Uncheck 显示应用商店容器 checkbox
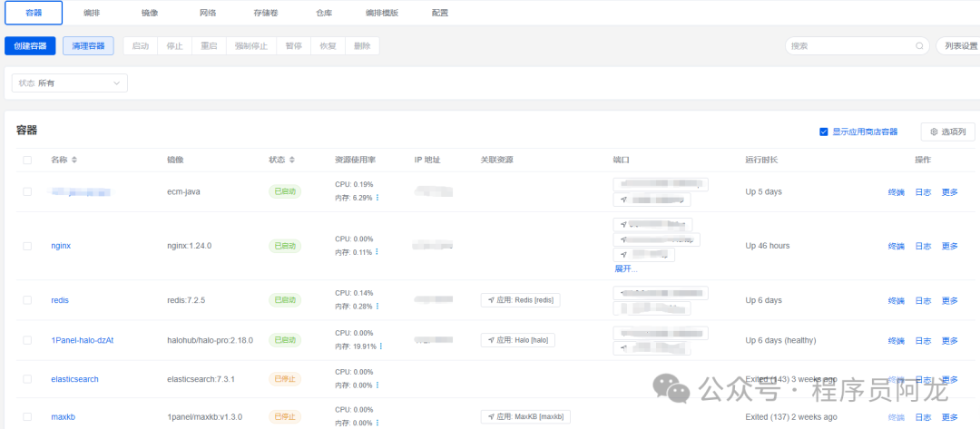Screen dimensions: 980x429 [824, 132]
